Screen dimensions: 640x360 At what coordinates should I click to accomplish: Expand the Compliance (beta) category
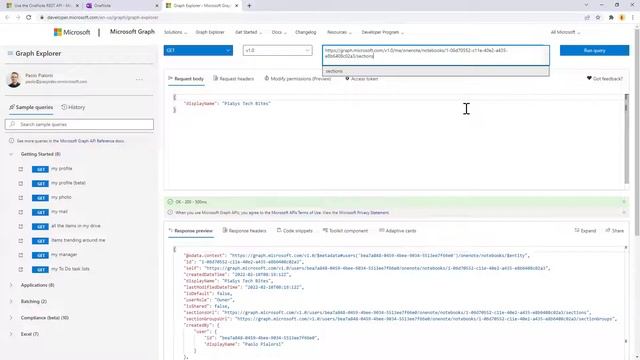11,318
